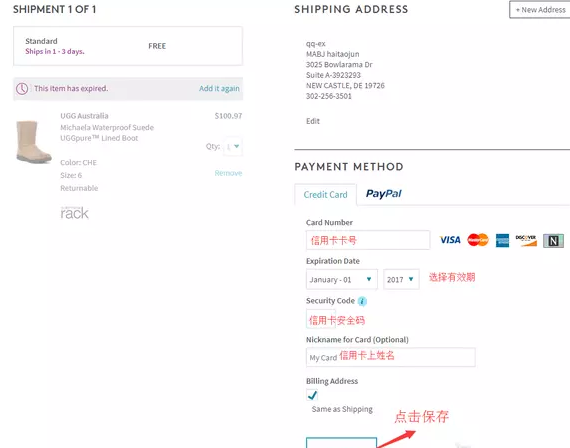This screenshot has height=448, width=570.
Task: Click the NEW CASTLE, DE 19726 line
Action: (x=345, y=85)
